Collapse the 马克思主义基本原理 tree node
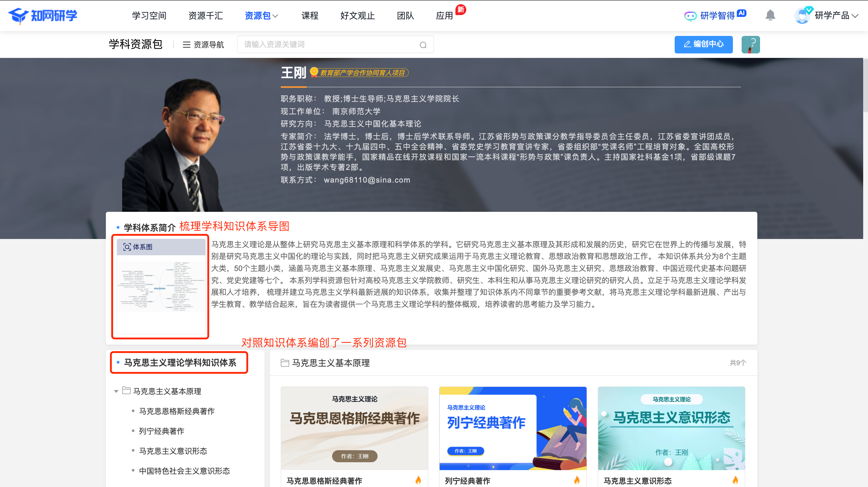 pyautogui.click(x=116, y=391)
